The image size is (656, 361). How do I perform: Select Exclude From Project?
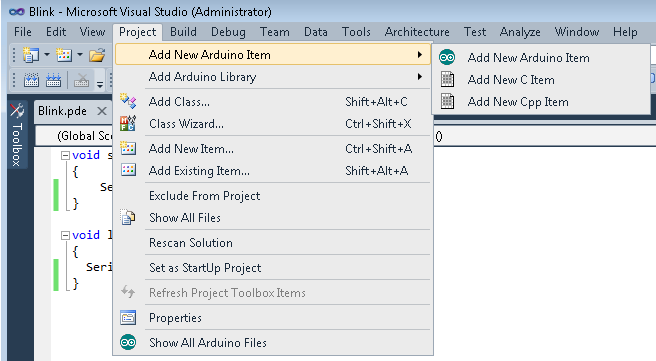pos(273,195)
